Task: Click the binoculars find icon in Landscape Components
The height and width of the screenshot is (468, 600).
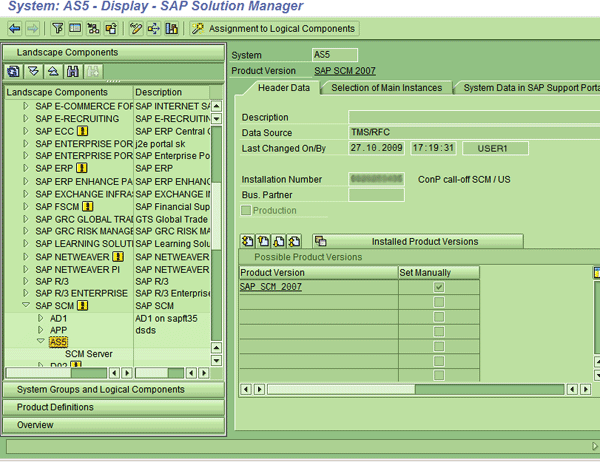Action: point(73,72)
